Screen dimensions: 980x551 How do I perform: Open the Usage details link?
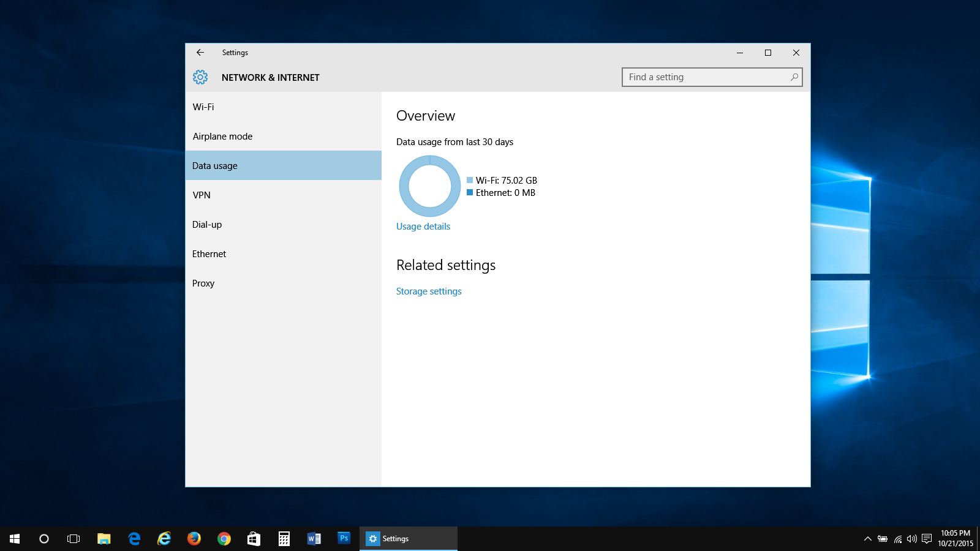click(x=423, y=227)
